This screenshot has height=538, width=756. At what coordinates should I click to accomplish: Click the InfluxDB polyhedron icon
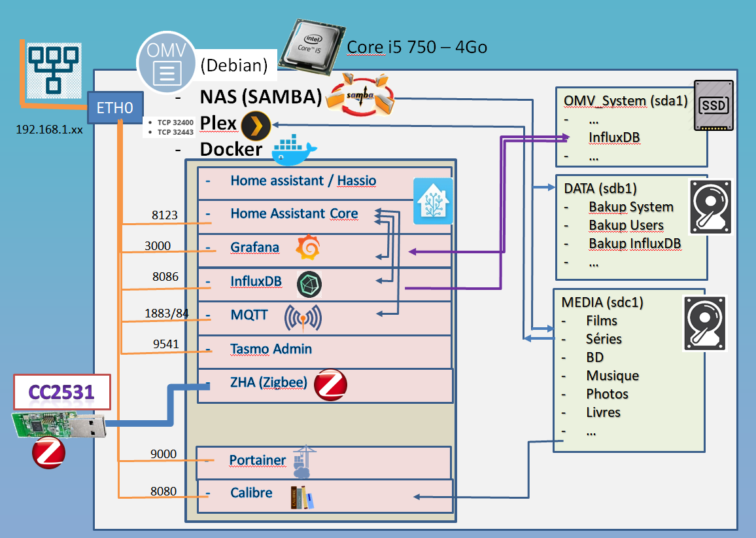(x=309, y=283)
